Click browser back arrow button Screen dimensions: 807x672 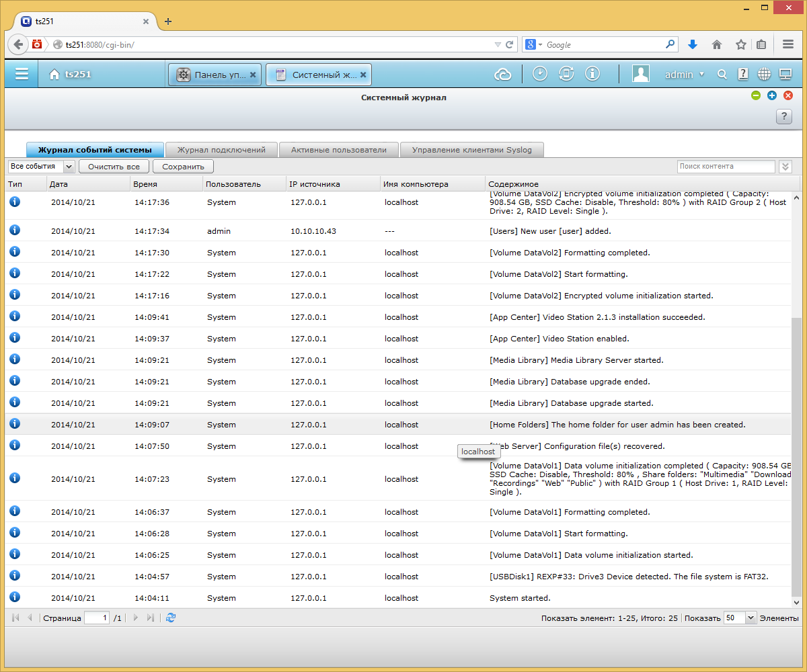tap(19, 44)
